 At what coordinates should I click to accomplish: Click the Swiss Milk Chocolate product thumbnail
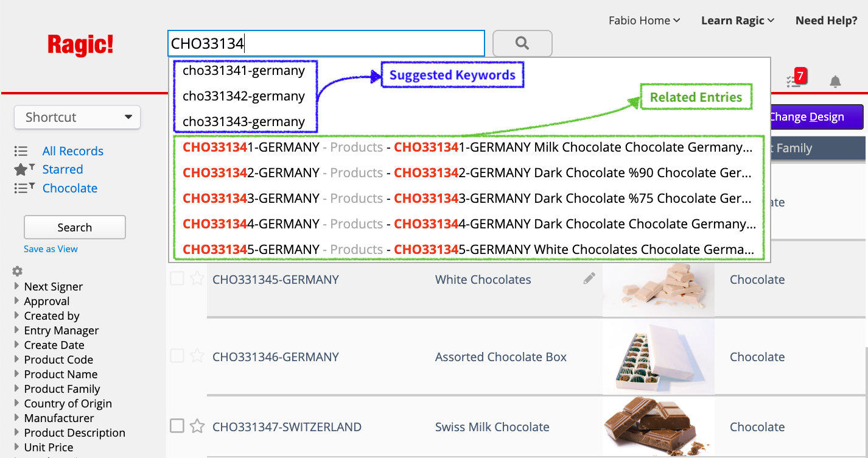(x=658, y=426)
